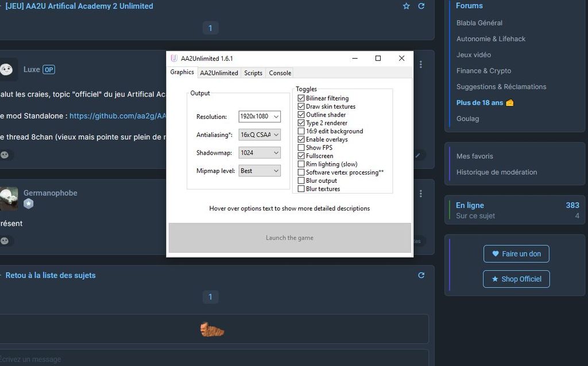Open the AA2Unlimited tab
Viewport: 588px width, 366px height.
tap(219, 73)
